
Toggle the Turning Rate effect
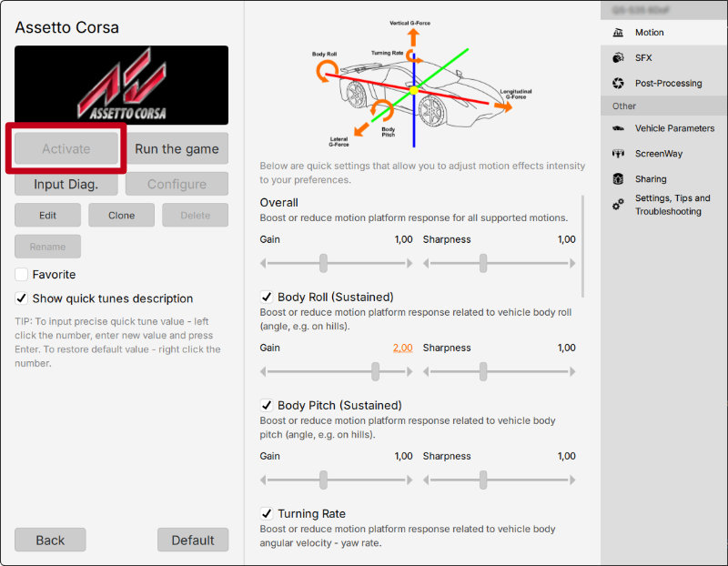coord(267,512)
